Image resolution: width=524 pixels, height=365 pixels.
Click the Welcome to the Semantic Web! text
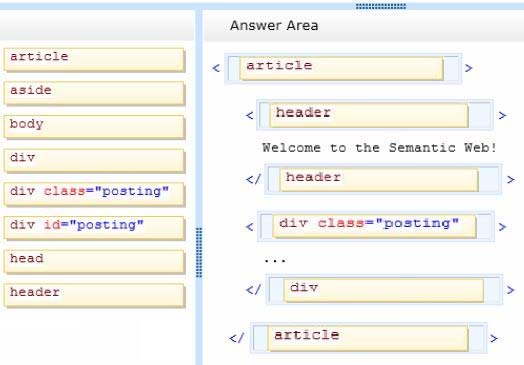pos(380,147)
